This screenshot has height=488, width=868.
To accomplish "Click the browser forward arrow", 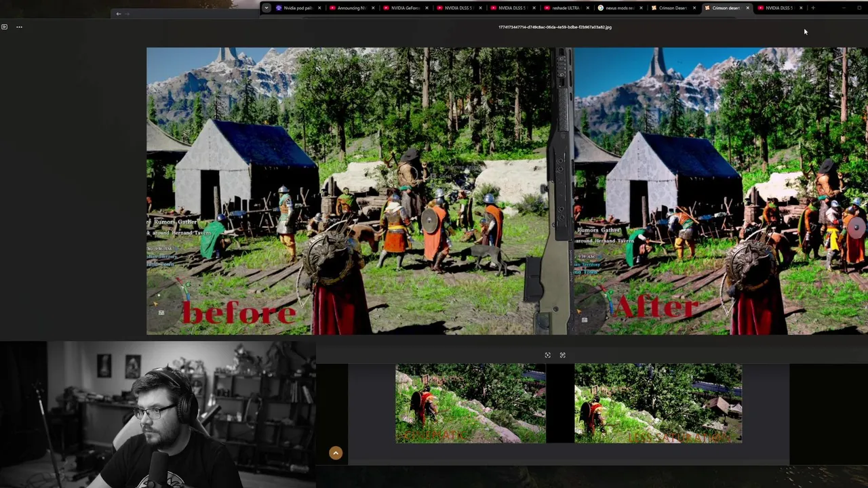I will click(127, 14).
